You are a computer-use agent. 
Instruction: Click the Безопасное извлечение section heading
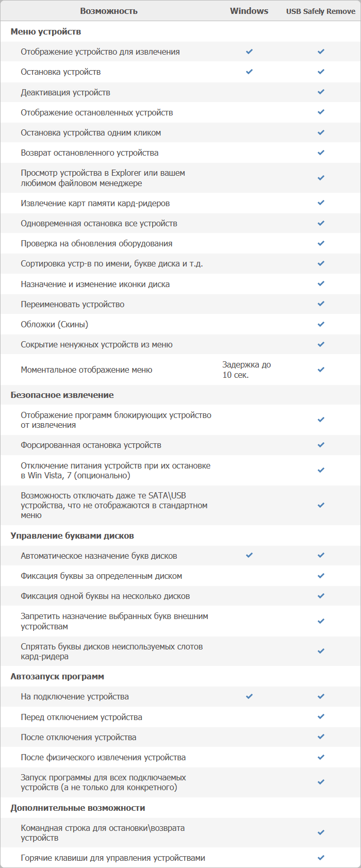62,395
